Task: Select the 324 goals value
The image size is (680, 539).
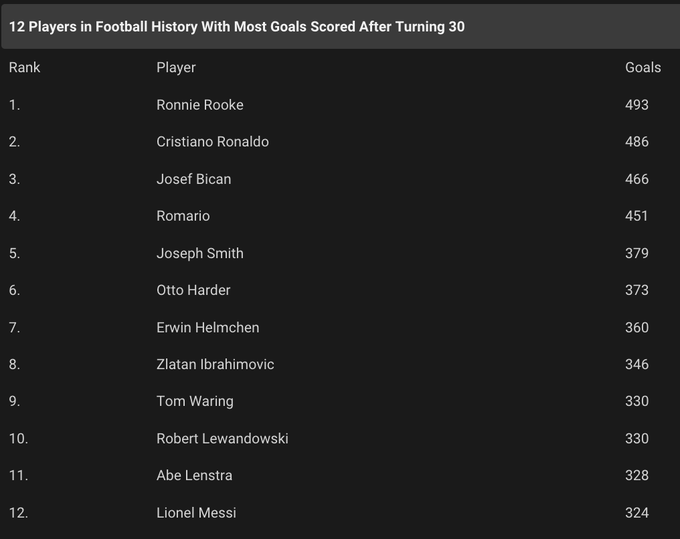Action: (637, 512)
